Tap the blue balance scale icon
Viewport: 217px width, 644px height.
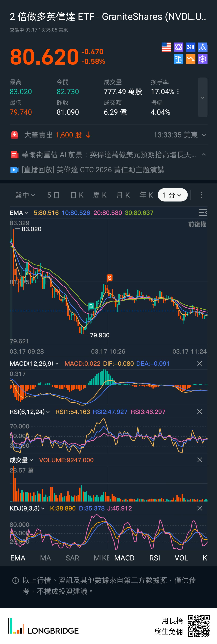click(179, 59)
